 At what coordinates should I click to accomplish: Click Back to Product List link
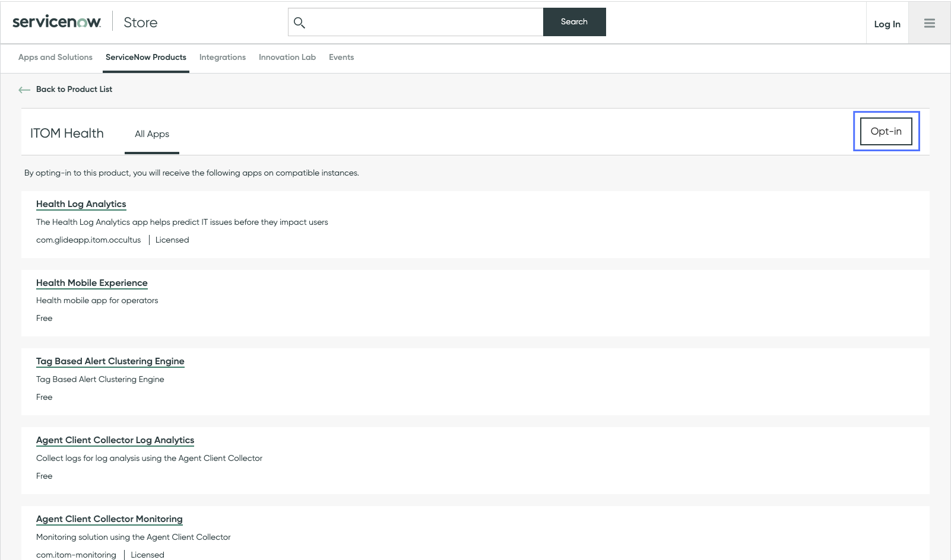click(x=74, y=90)
